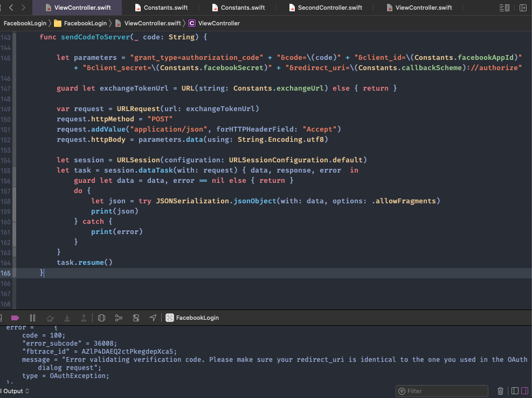Image resolution: width=532 pixels, height=398 pixels.
Task: Toggle the console pane visibility
Action: [x=526, y=391]
